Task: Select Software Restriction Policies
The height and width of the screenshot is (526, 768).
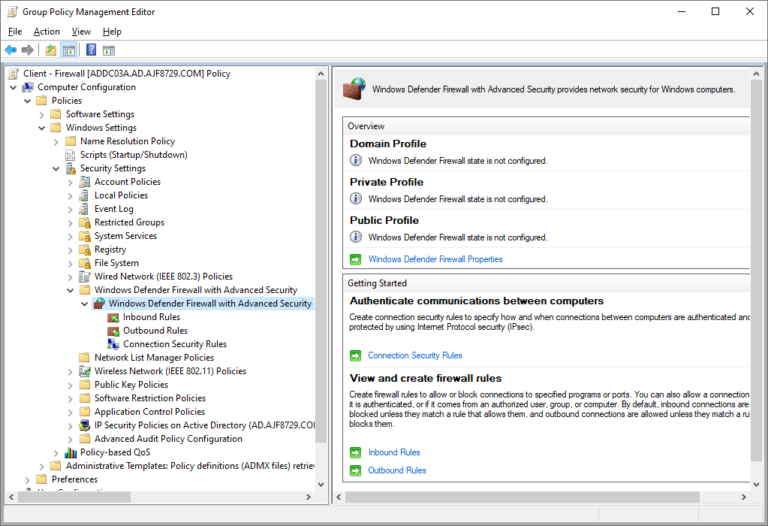Action: click(x=150, y=398)
